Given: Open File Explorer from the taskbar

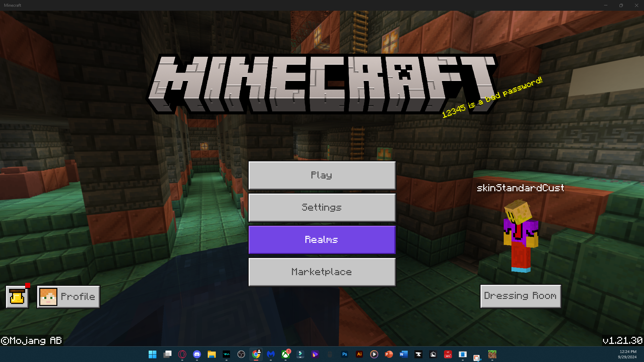Looking at the screenshot, I should pyautogui.click(x=212, y=354).
